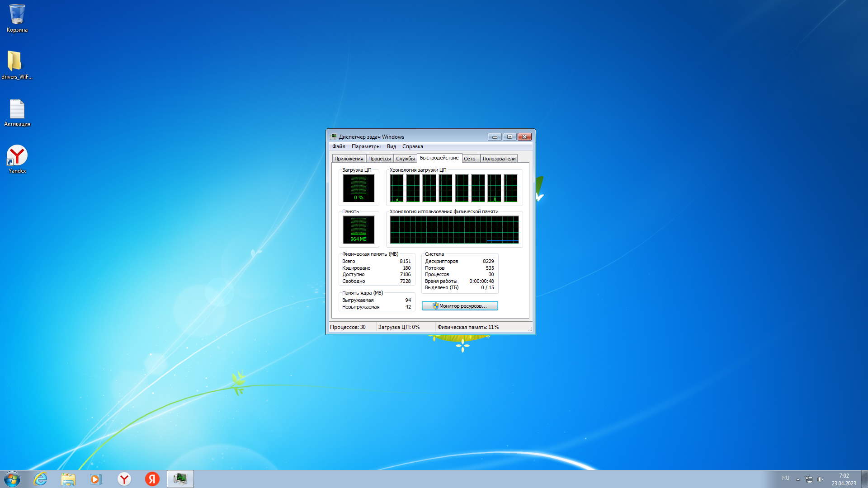Open the Вид menu

pos(391,146)
